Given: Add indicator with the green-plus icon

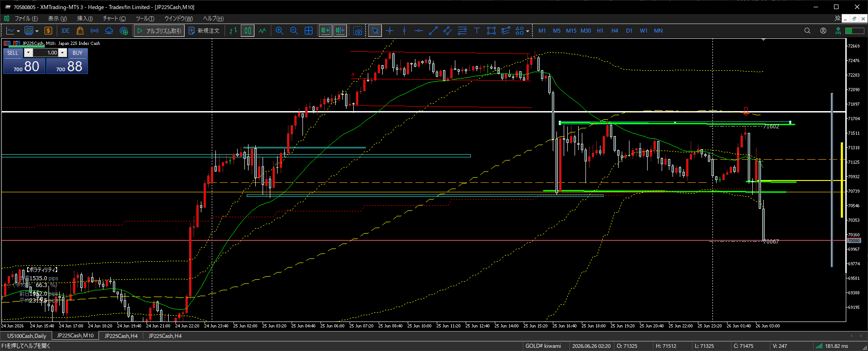Looking at the screenshot, I should pyautogui.click(x=124, y=31).
